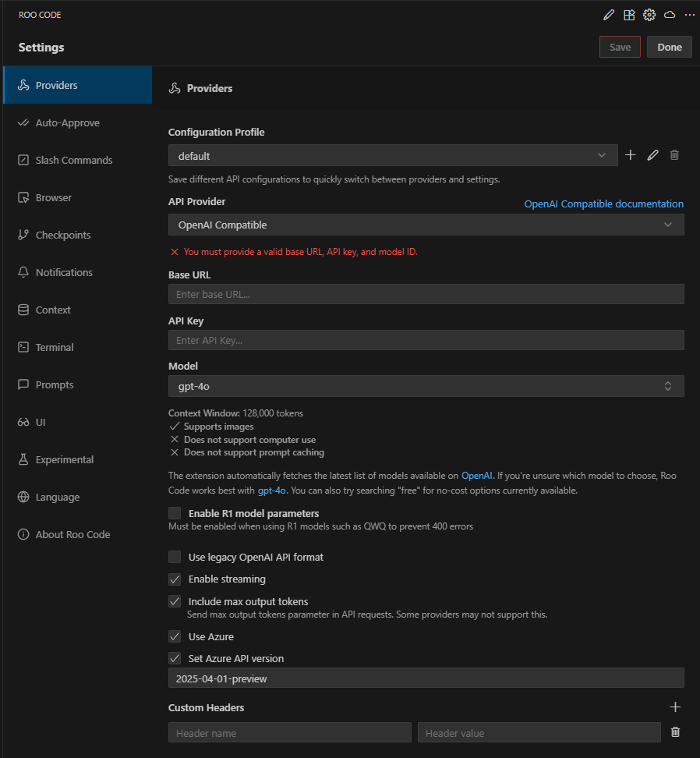700x758 pixels.
Task: Open the Experimental settings section
Action: (x=64, y=459)
